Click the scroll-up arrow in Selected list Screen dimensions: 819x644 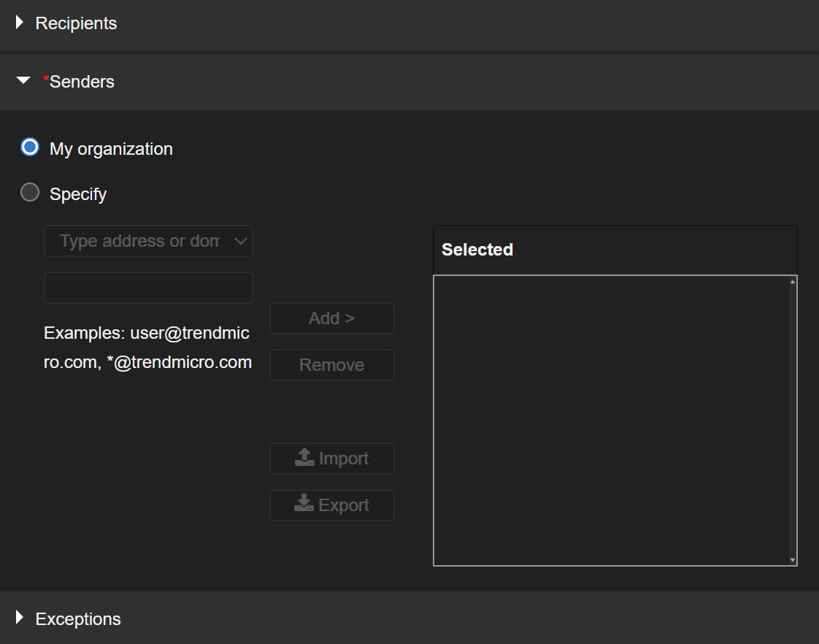coord(793,282)
